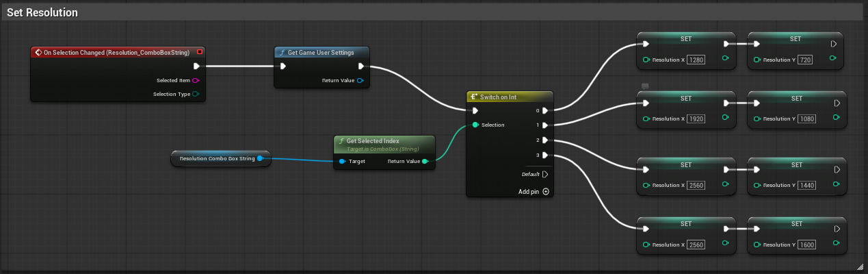Select the Get Selected Index node title
Viewport: 868px width, 274px height.
pyautogui.click(x=373, y=140)
